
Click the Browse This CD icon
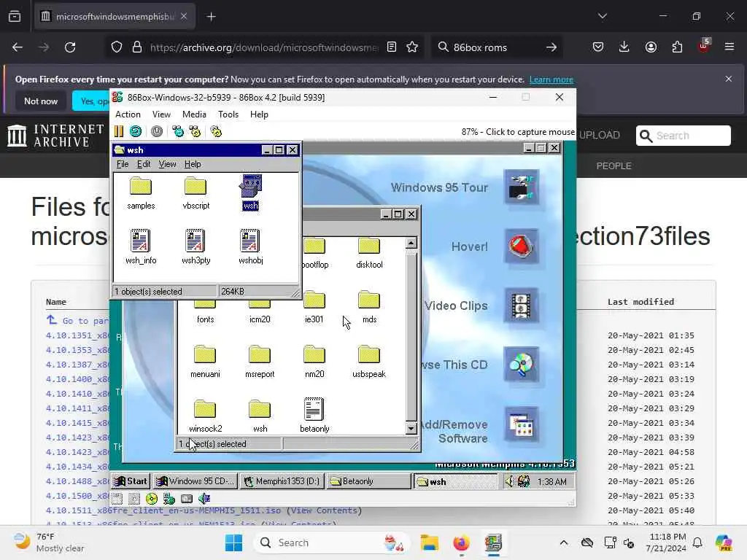pyautogui.click(x=522, y=365)
